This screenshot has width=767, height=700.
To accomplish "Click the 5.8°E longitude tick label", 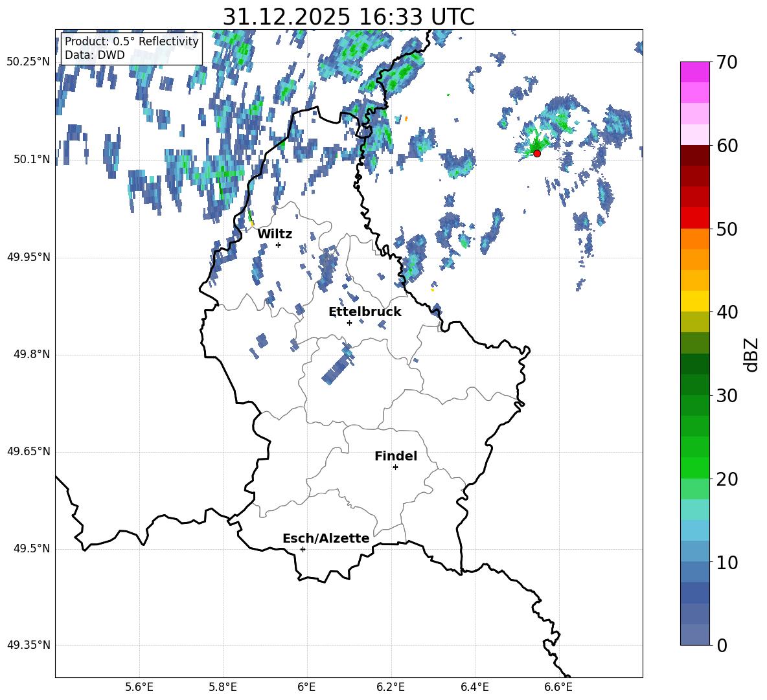I will (x=223, y=688).
